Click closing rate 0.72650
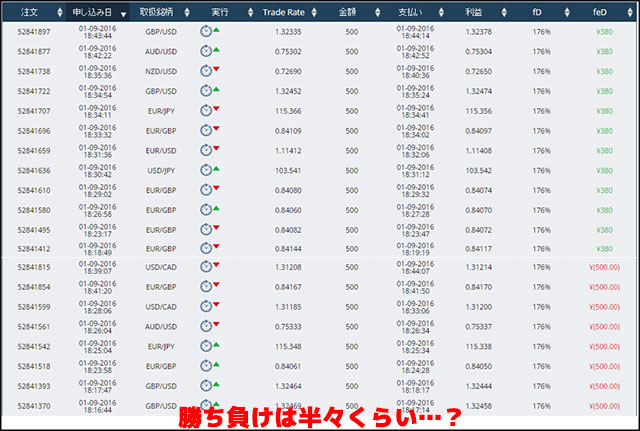The height and width of the screenshot is (431, 640). 478,71
